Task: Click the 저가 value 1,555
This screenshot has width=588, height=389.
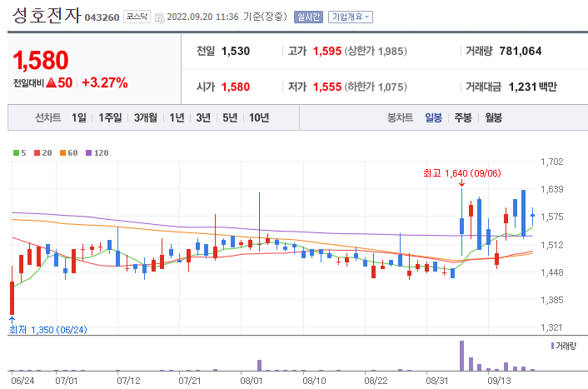Action: (x=327, y=87)
